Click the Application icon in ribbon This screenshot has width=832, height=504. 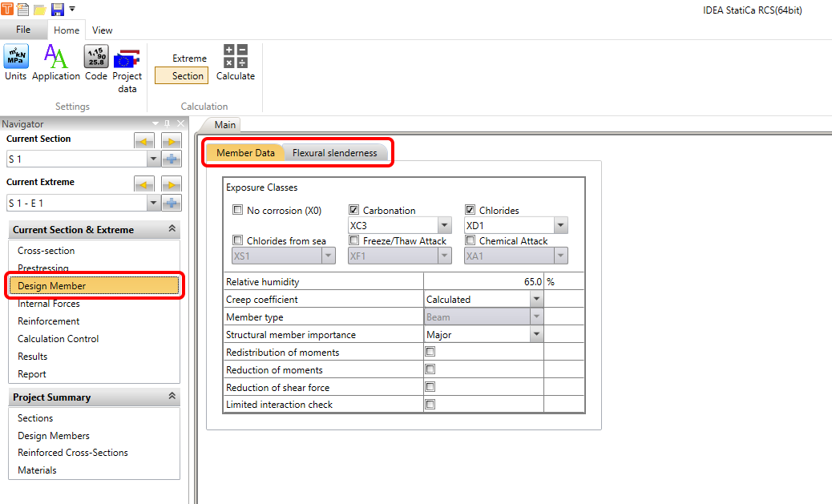click(x=55, y=58)
